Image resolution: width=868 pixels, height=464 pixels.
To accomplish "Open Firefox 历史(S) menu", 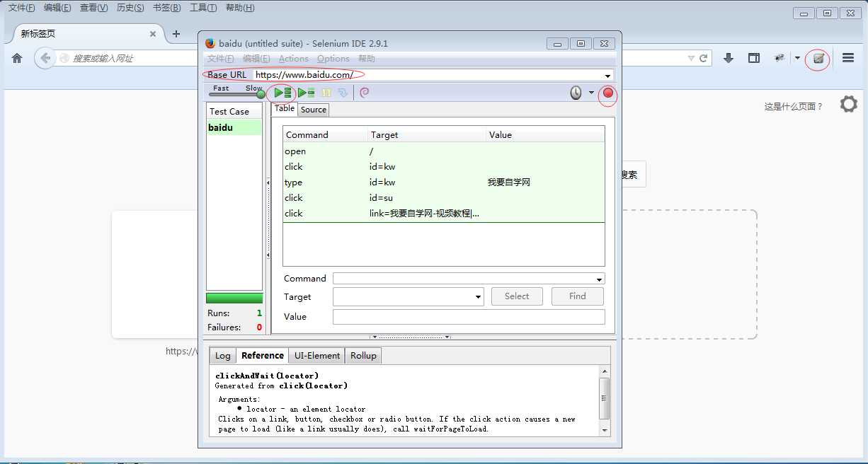I will [x=130, y=8].
